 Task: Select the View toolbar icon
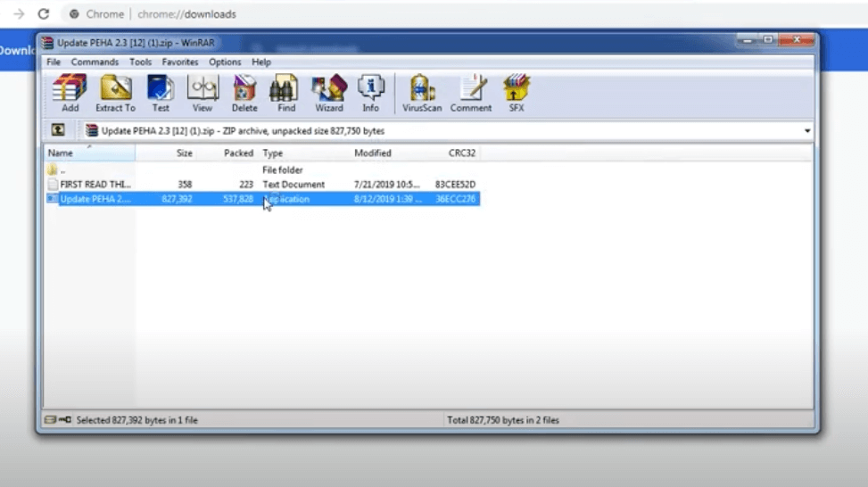[x=203, y=93]
